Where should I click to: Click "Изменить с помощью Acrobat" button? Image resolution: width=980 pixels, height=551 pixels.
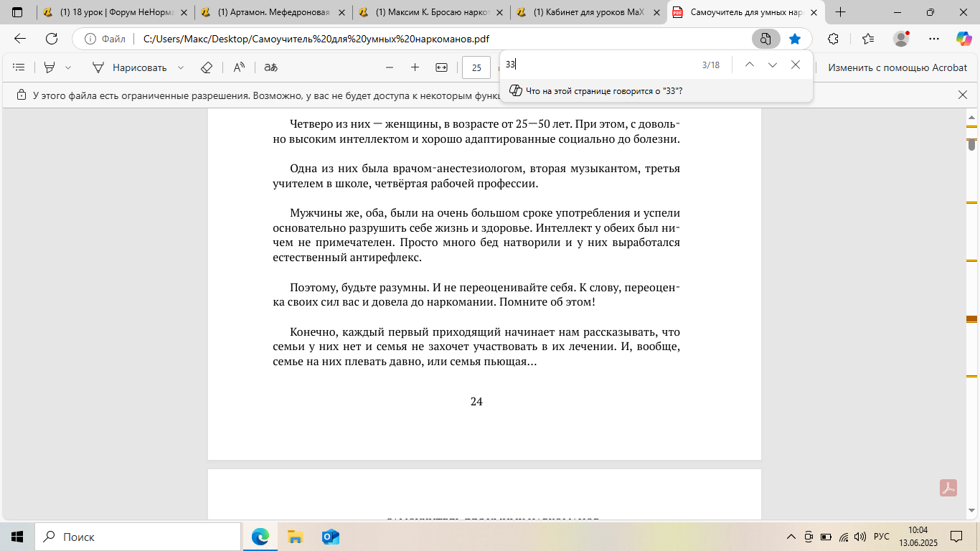[897, 67]
